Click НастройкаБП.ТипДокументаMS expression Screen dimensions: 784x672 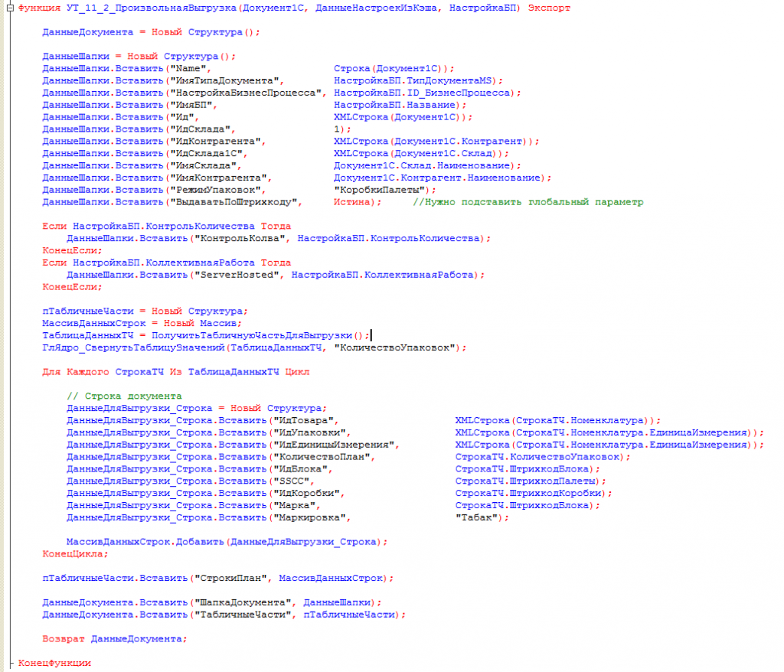(413, 81)
